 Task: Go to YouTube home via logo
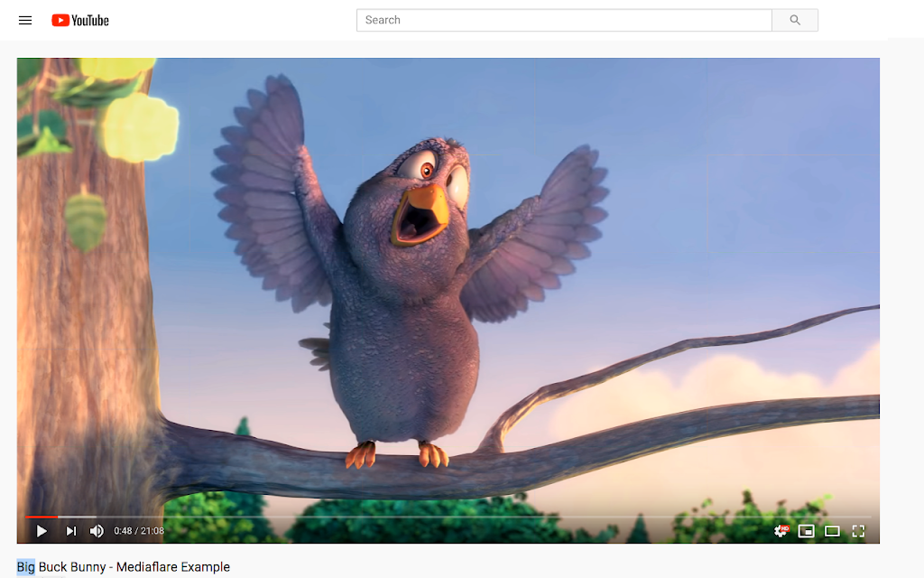point(80,21)
